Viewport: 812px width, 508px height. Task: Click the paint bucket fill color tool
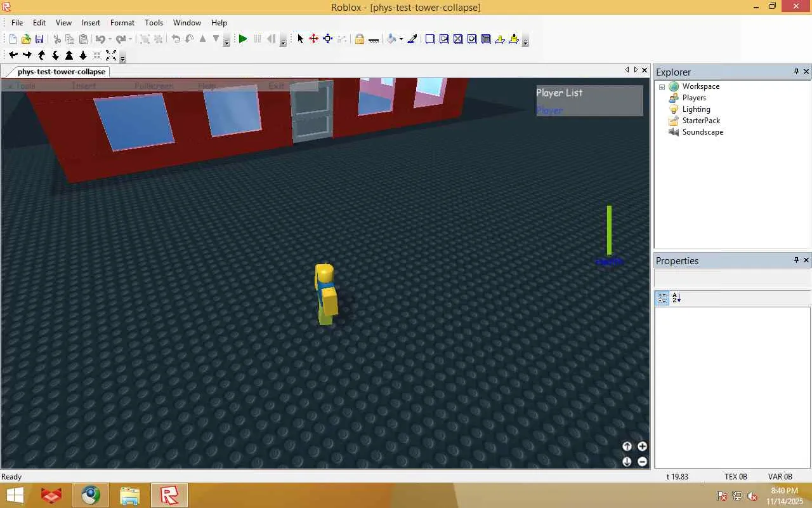pyautogui.click(x=391, y=39)
